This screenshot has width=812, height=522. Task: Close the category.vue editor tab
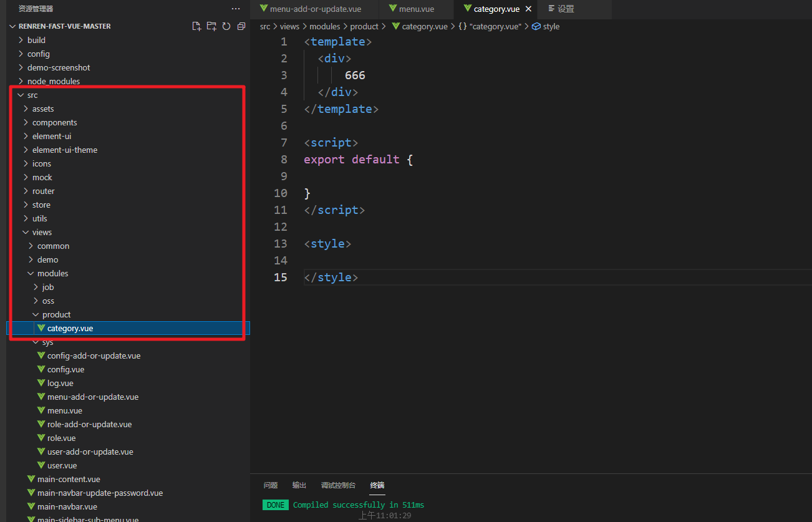click(529, 9)
